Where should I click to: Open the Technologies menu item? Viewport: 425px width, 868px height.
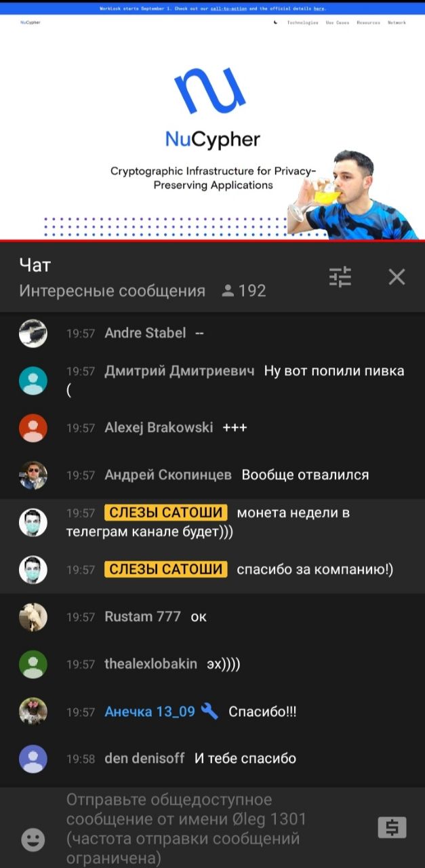tap(302, 22)
